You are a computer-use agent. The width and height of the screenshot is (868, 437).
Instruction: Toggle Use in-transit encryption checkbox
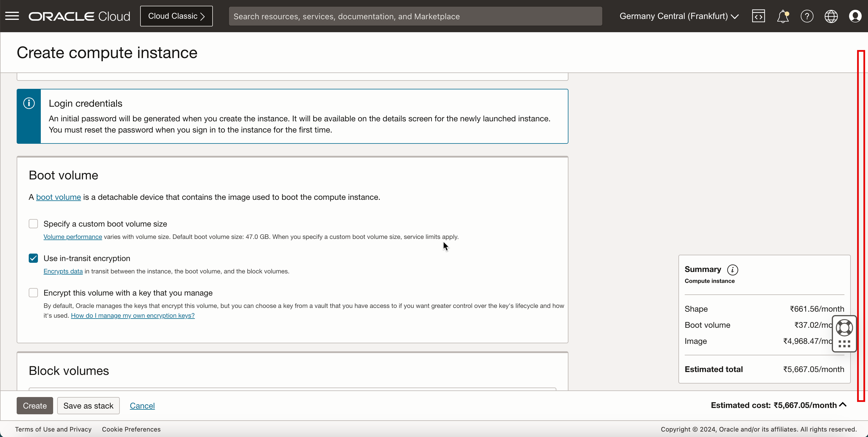click(x=33, y=258)
